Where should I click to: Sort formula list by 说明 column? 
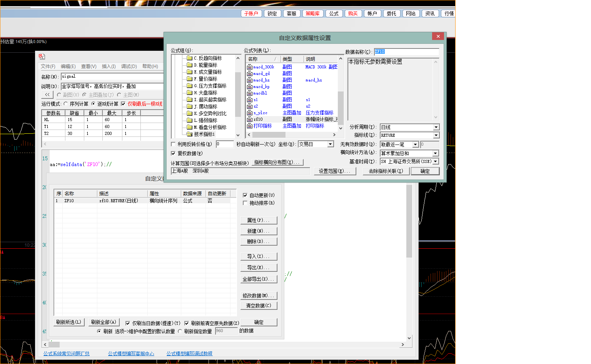(x=321, y=59)
